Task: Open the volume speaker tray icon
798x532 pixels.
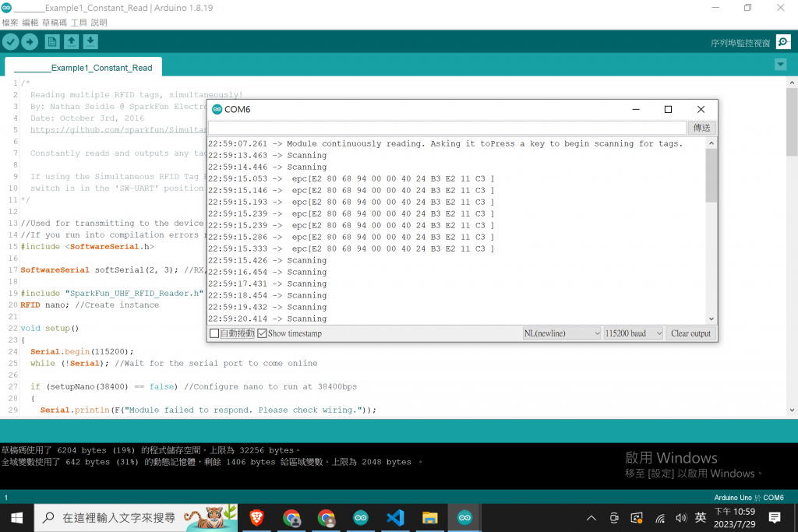Action: (x=681, y=518)
